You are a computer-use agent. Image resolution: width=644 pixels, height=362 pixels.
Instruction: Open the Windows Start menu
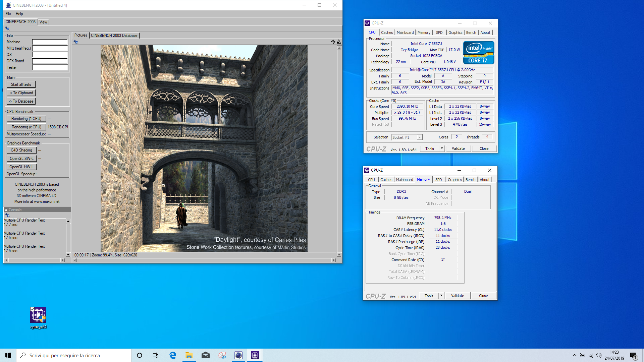click(x=8, y=355)
